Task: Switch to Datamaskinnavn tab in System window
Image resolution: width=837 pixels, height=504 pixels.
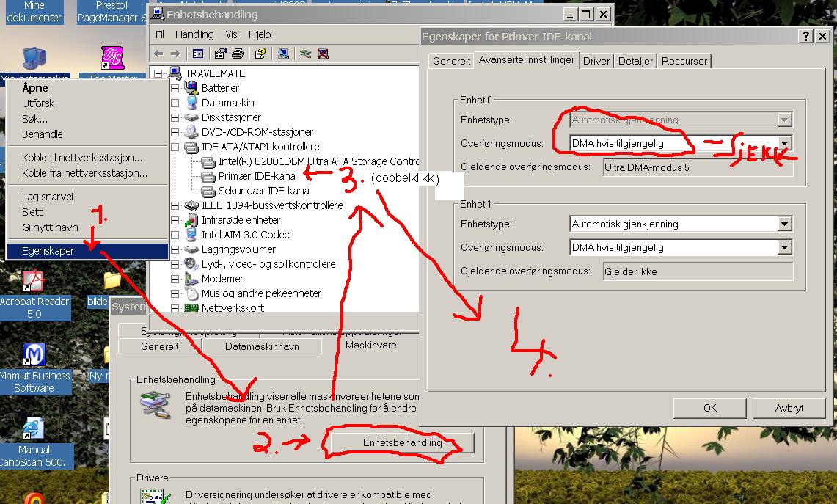Action: (262, 346)
